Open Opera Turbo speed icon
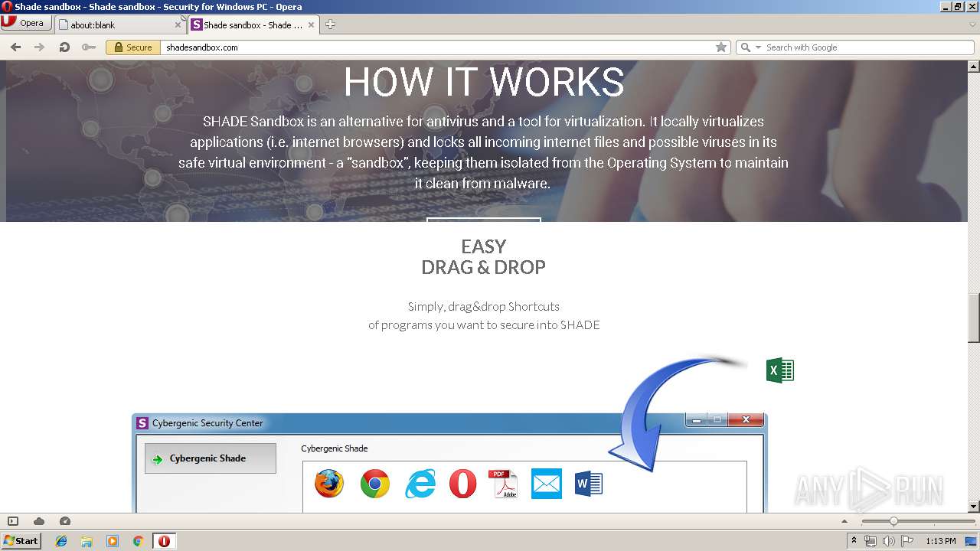 pos(65,521)
